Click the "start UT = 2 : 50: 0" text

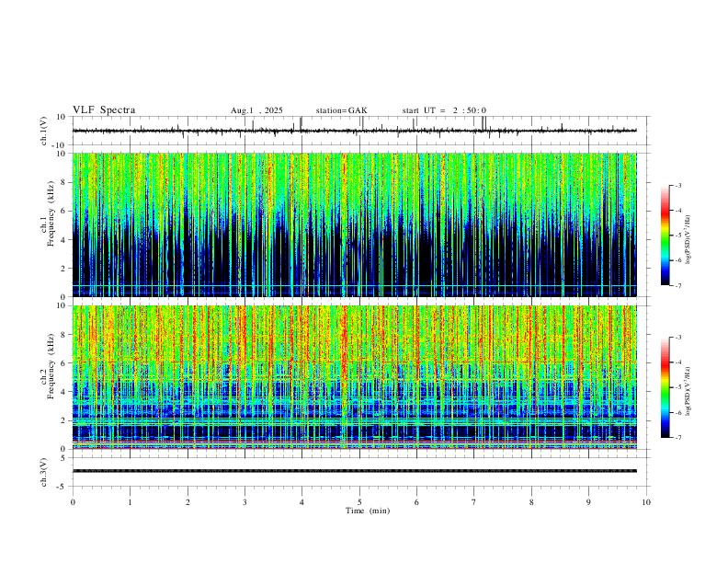[x=444, y=110]
